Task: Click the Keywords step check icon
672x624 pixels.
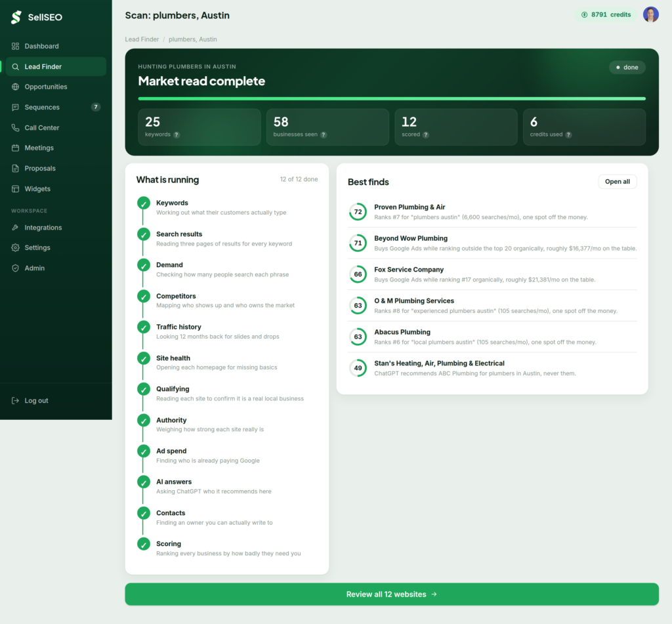Action: [x=144, y=203]
